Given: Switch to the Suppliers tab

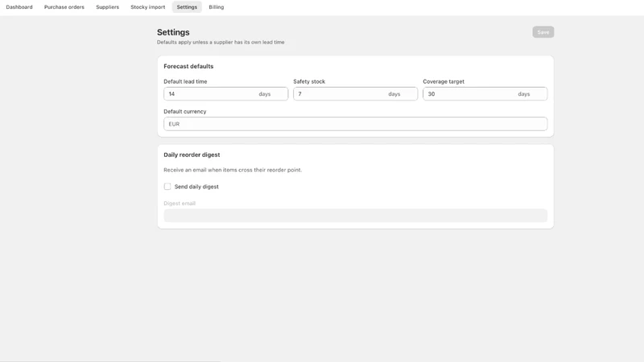Looking at the screenshot, I should coord(108,7).
